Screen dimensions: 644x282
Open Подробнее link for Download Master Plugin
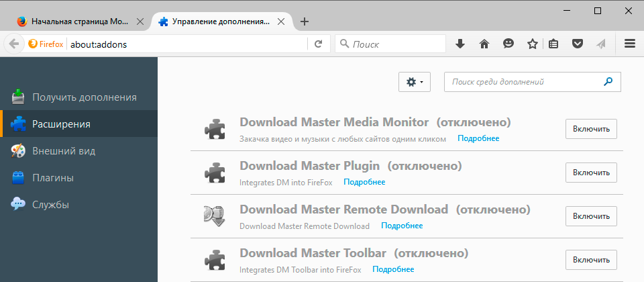[x=364, y=182]
